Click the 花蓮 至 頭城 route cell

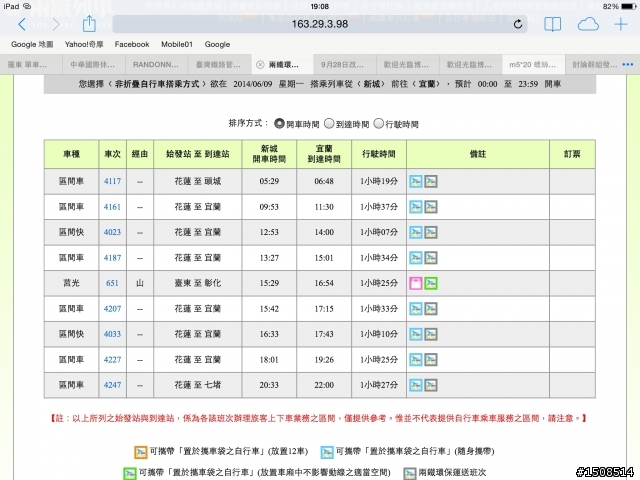coord(198,181)
